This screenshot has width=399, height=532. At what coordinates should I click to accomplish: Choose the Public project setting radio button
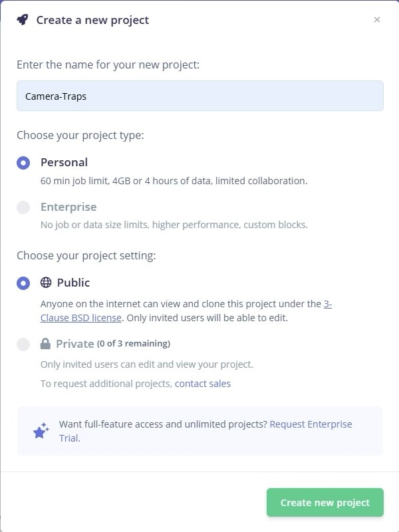click(23, 283)
